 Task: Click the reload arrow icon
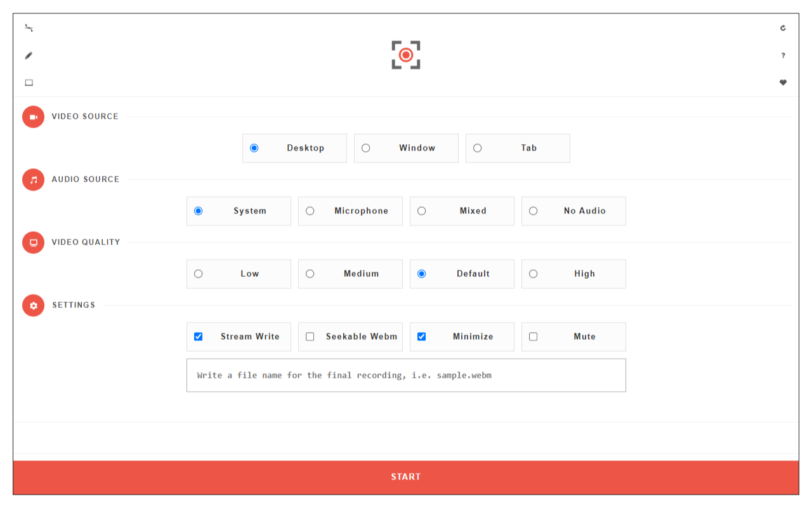point(783,28)
